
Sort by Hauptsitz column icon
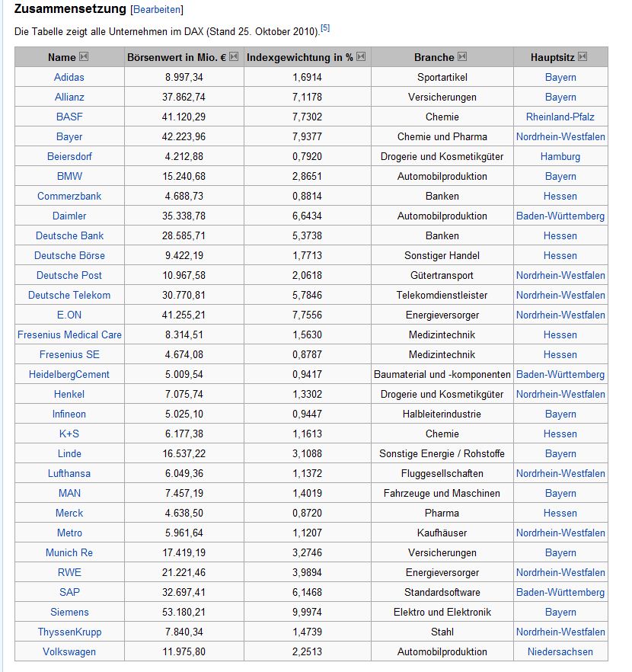583,57
